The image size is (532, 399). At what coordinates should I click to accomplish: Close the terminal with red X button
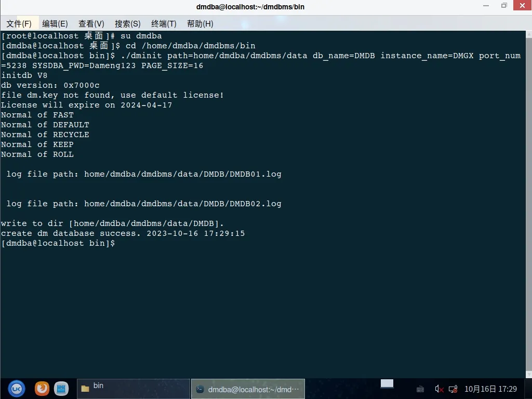[x=521, y=6]
